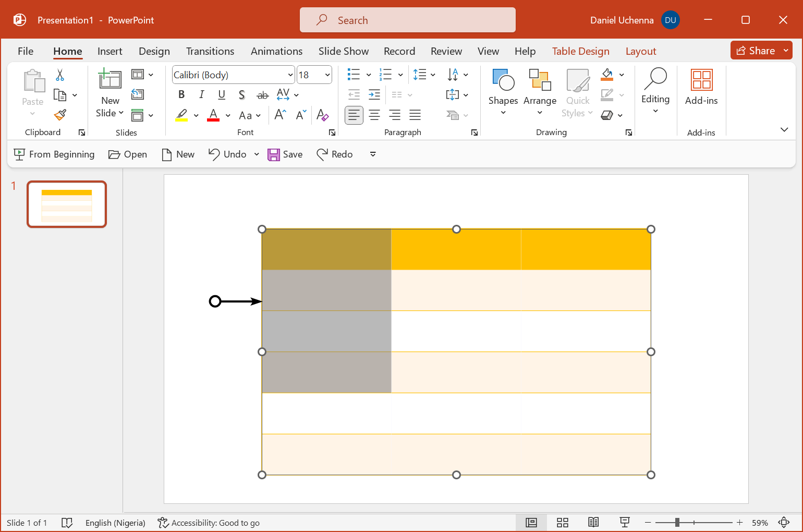Select the slide 1 thumbnail
Image resolution: width=803 pixels, height=532 pixels.
click(67, 204)
